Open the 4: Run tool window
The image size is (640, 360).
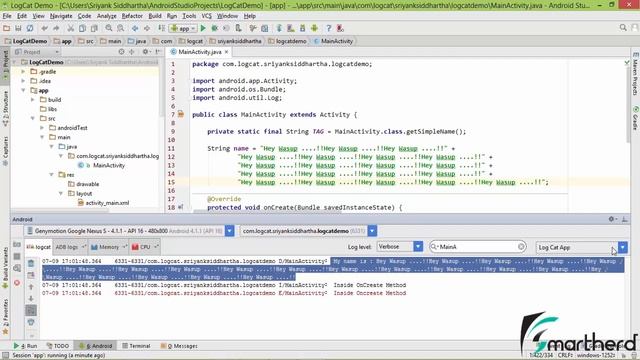point(25,346)
